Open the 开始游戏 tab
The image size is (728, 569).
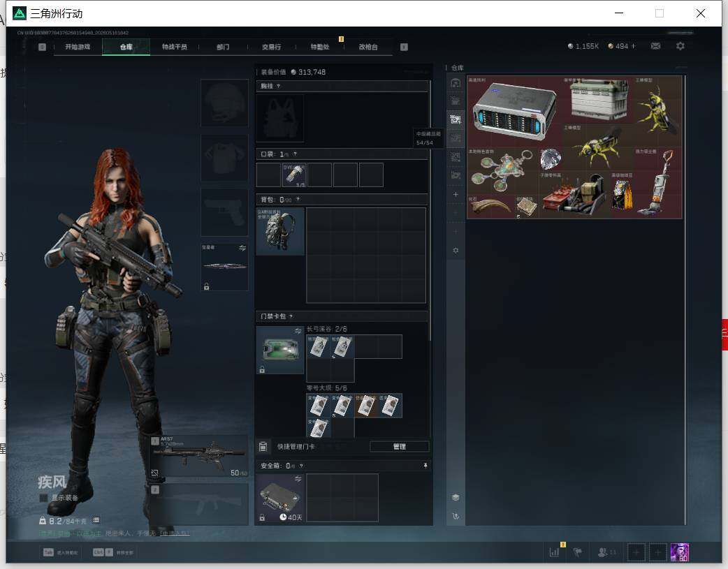78,47
